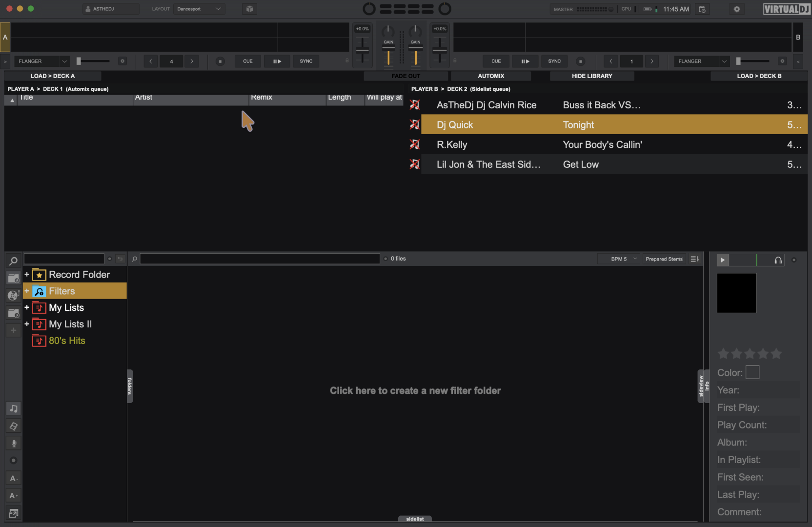Expand the Record Folder tree node

[x=27, y=275]
